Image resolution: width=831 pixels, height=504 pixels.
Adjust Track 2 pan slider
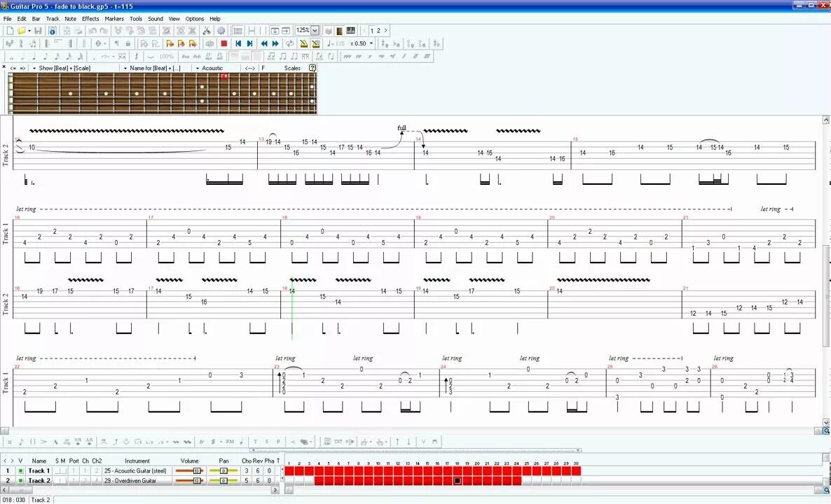coord(224,481)
